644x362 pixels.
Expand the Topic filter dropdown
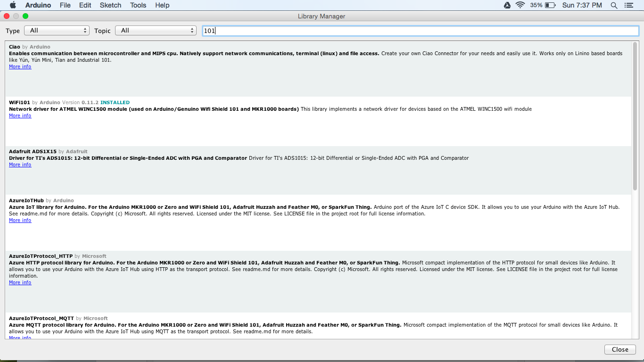[x=156, y=31]
